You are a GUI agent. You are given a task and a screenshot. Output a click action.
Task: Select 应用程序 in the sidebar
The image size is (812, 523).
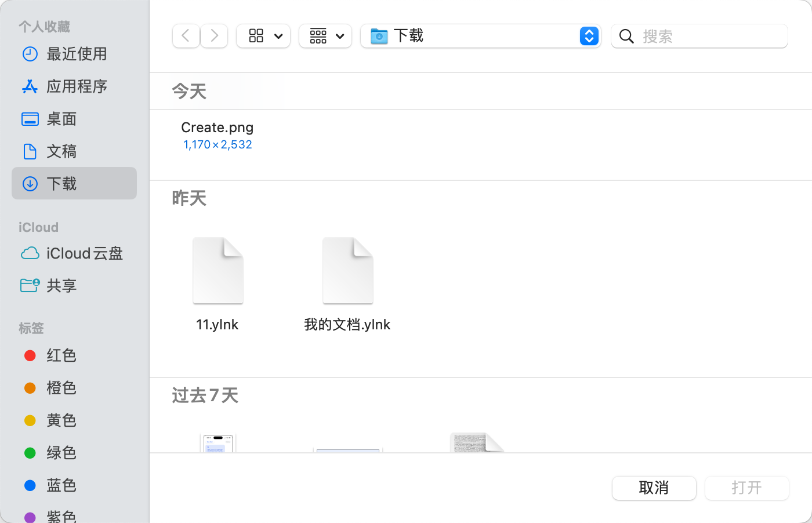pyautogui.click(x=74, y=86)
